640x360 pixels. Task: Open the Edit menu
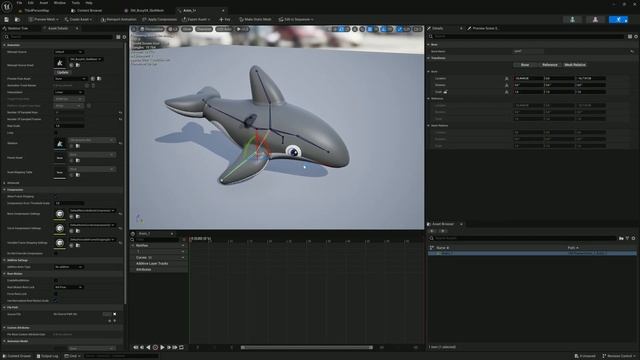(31, 3)
